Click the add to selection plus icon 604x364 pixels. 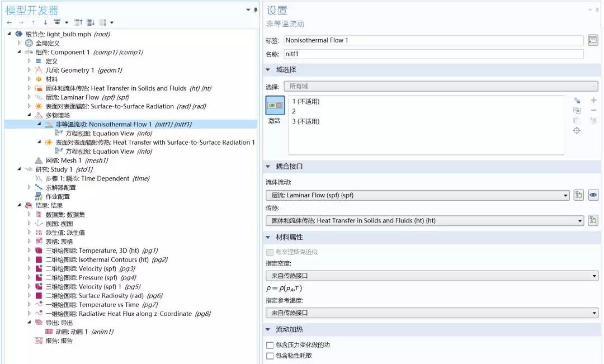[593, 100]
